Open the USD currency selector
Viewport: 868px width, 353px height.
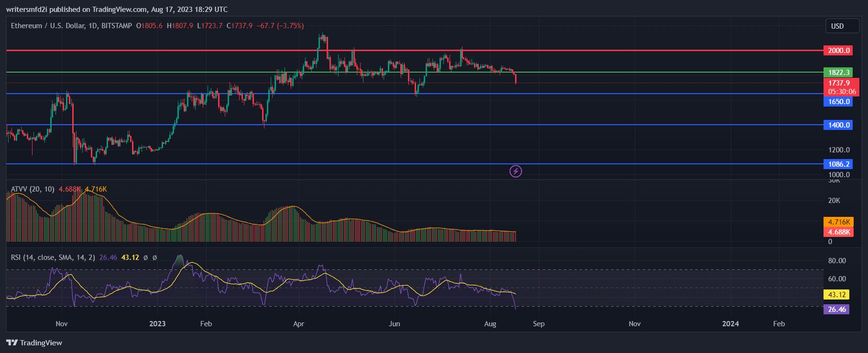pos(842,26)
